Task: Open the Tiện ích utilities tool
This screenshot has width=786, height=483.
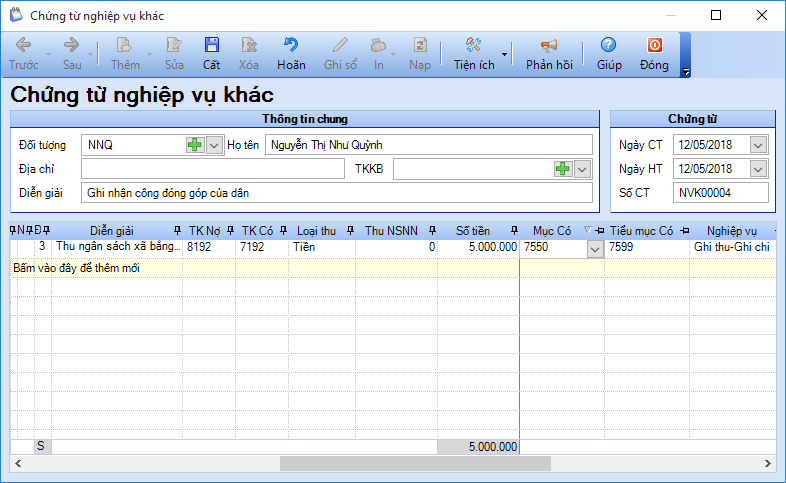Action: [x=474, y=54]
